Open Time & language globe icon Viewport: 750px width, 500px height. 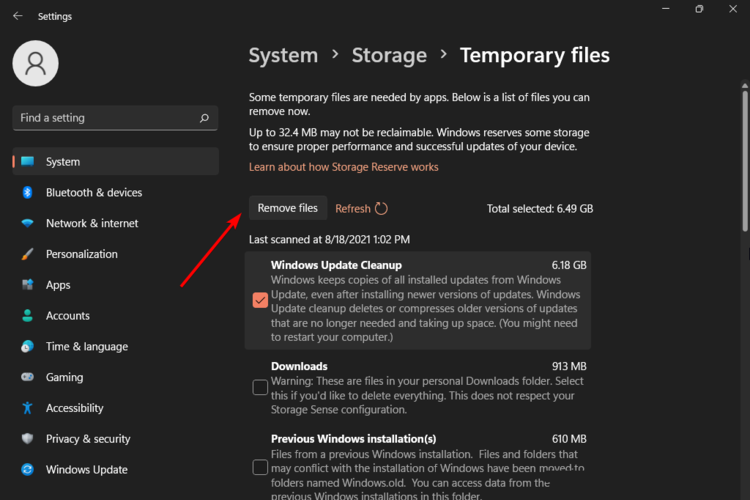pyautogui.click(x=28, y=347)
